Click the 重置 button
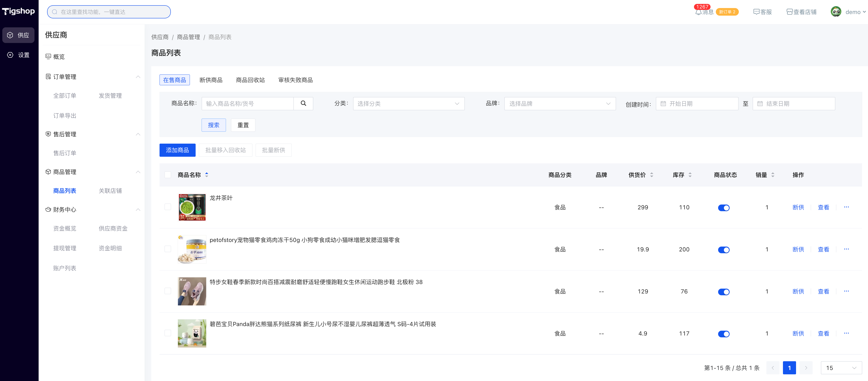868x381 pixels. [243, 125]
